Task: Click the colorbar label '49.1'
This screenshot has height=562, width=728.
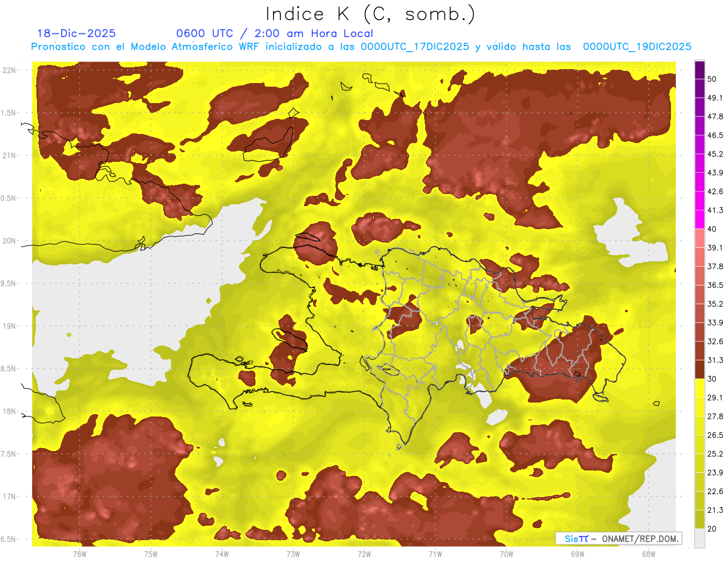Action: [x=715, y=98]
